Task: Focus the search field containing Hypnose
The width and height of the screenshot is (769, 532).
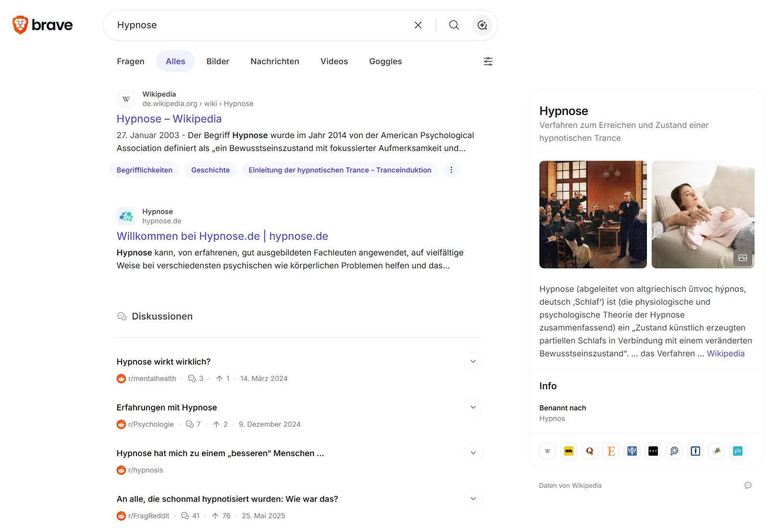Action: point(260,25)
